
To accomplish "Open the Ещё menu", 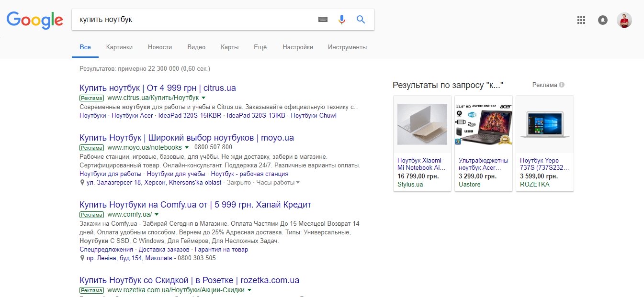I will (260, 47).
